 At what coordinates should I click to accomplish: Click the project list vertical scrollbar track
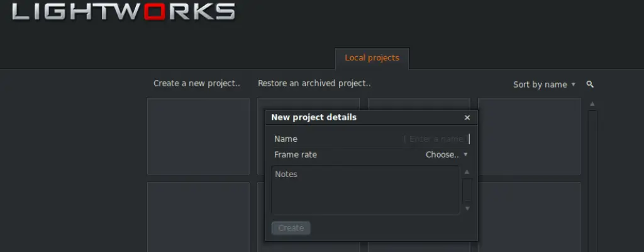pyautogui.click(x=592, y=183)
